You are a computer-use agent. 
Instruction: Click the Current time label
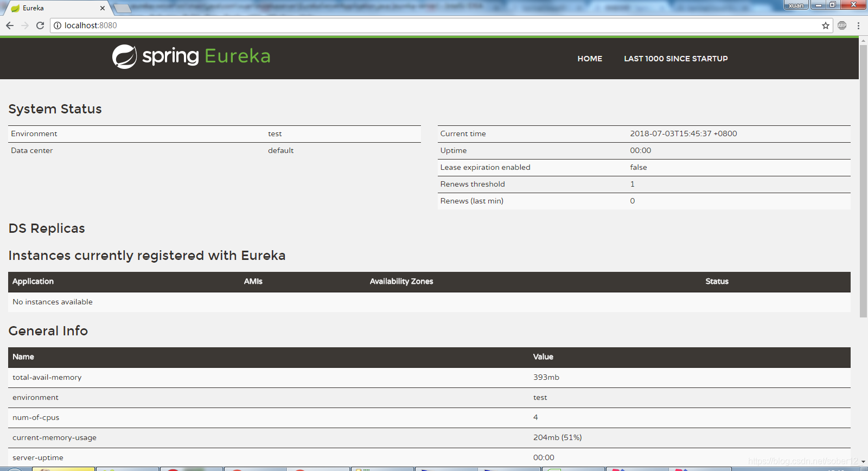coord(463,133)
